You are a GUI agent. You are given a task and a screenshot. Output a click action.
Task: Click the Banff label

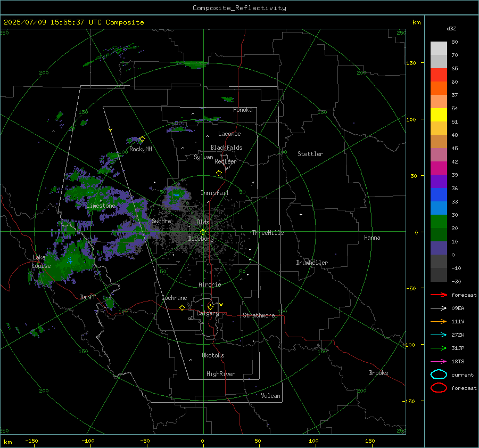88,297
